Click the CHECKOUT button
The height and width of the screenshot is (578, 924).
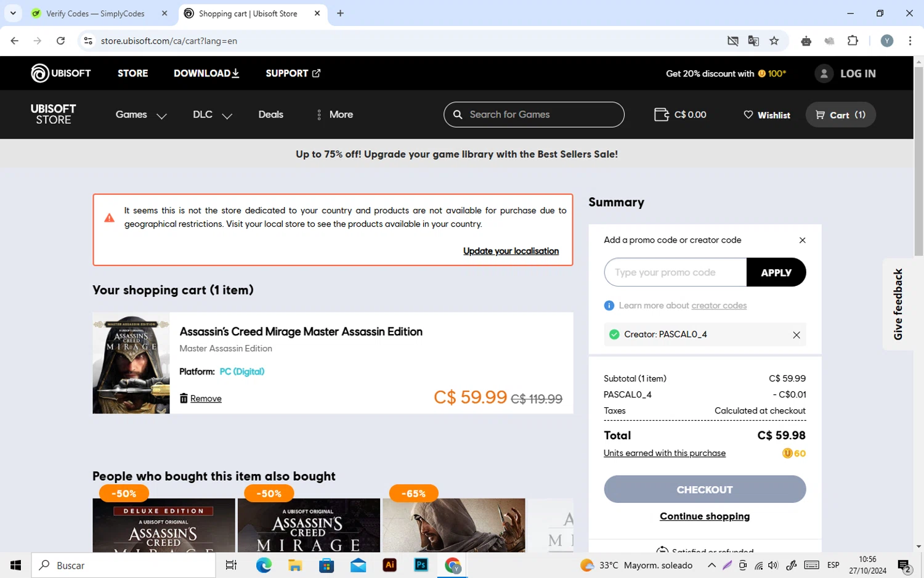tap(705, 489)
